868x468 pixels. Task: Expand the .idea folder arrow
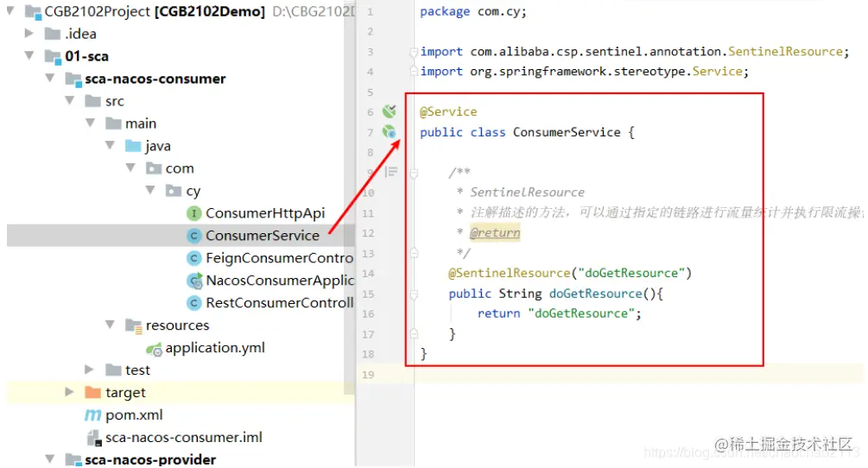pyautogui.click(x=29, y=33)
